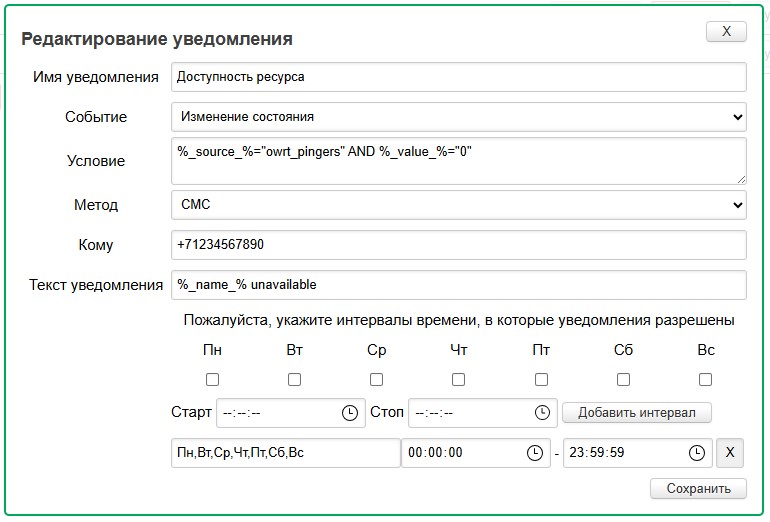Open the Старт time picker clock icon
Screen dimensions: 770x522
(x=350, y=413)
